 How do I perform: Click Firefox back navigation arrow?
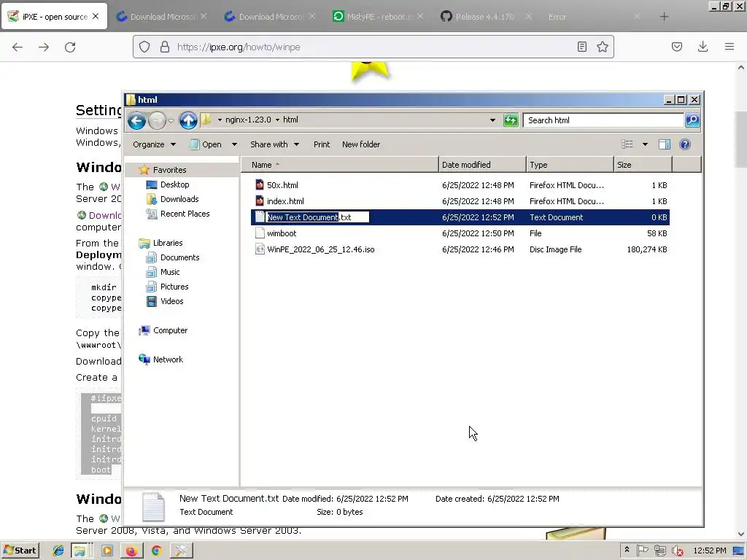tap(18, 47)
